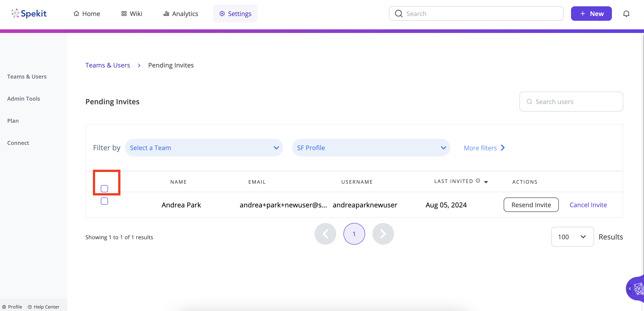Click the Spekit logo

(x=29, y=14)
